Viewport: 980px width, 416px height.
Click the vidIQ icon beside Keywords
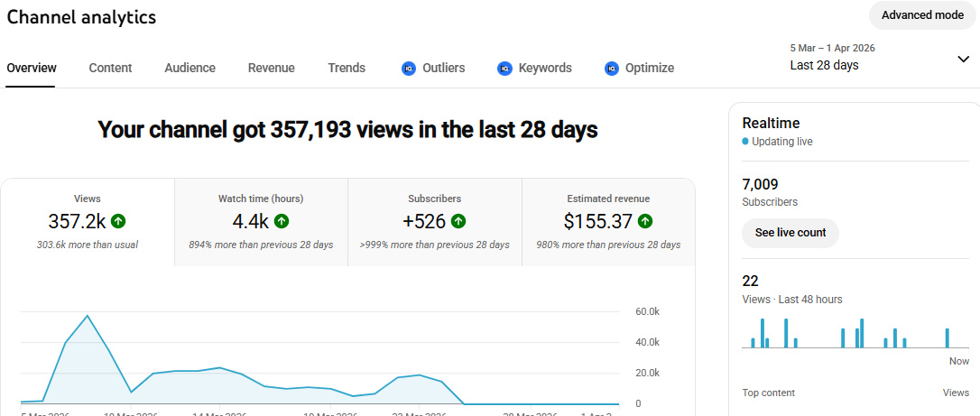504,69
